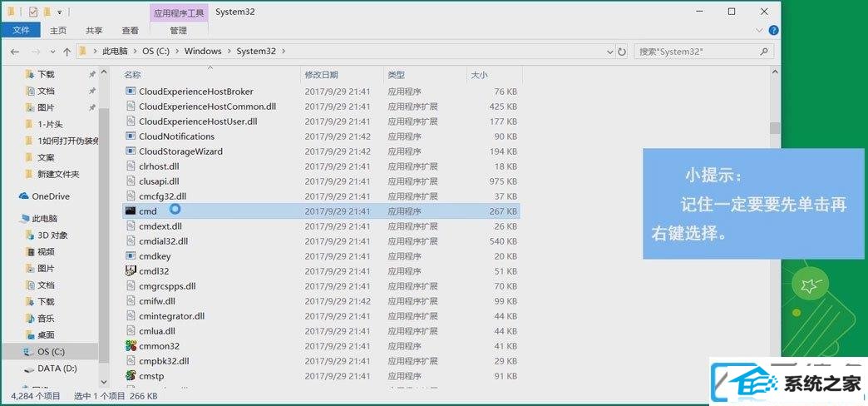
Task: Expand the ribbon with the chevron
Action: click(759, 30)
